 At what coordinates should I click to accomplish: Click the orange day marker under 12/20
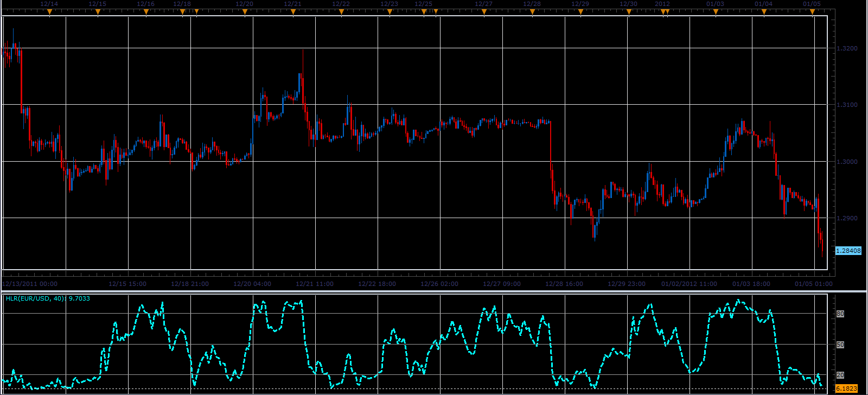[x=245, y=11]
